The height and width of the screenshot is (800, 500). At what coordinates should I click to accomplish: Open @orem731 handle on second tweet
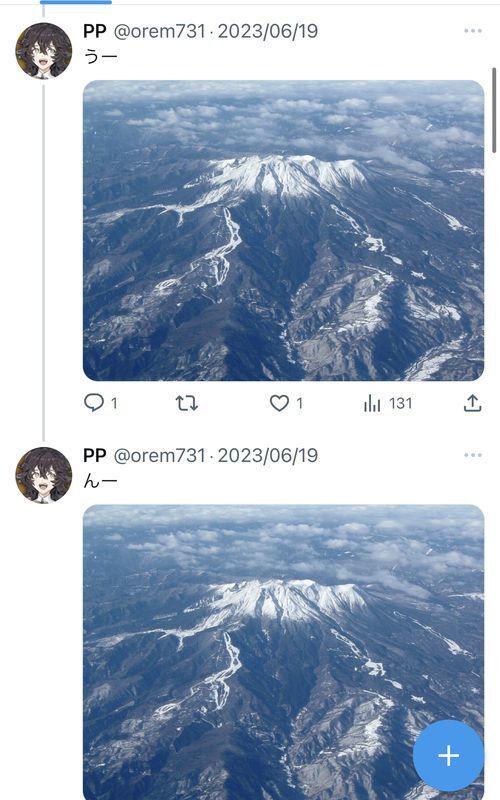159,455
